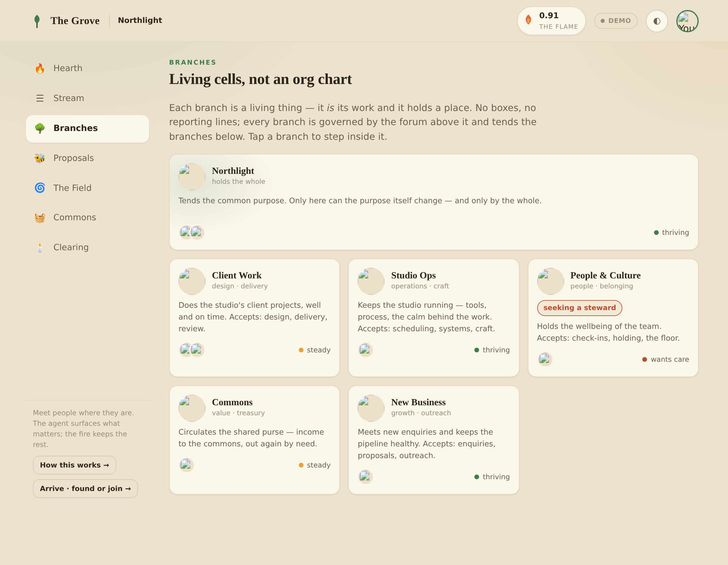Viewport: 728px width, 565px height.
Task: Click the green leaf logo of The Grove
Action: tap(37, 21)
